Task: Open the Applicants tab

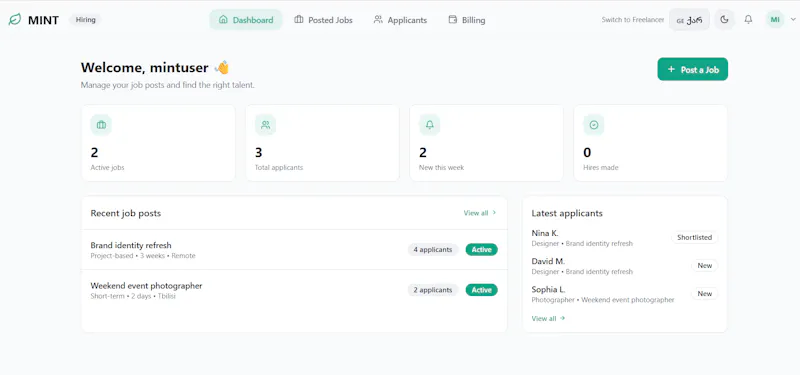Action: tap(401, 20)
